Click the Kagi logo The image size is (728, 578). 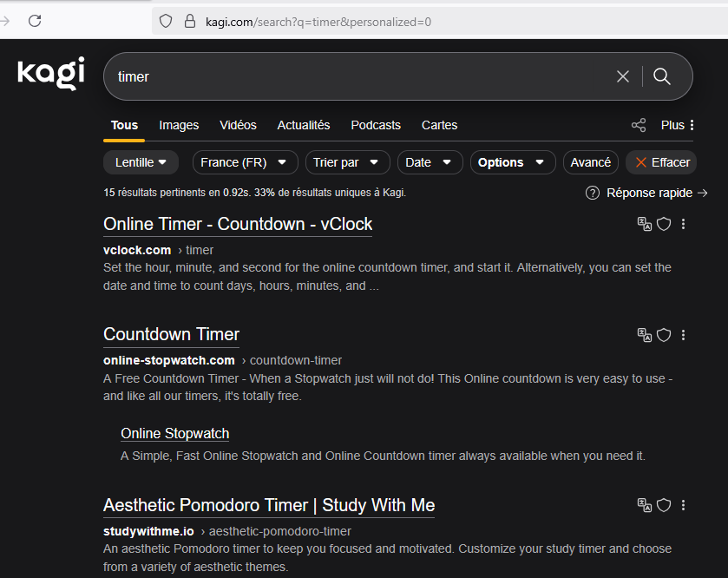(49, 75)
